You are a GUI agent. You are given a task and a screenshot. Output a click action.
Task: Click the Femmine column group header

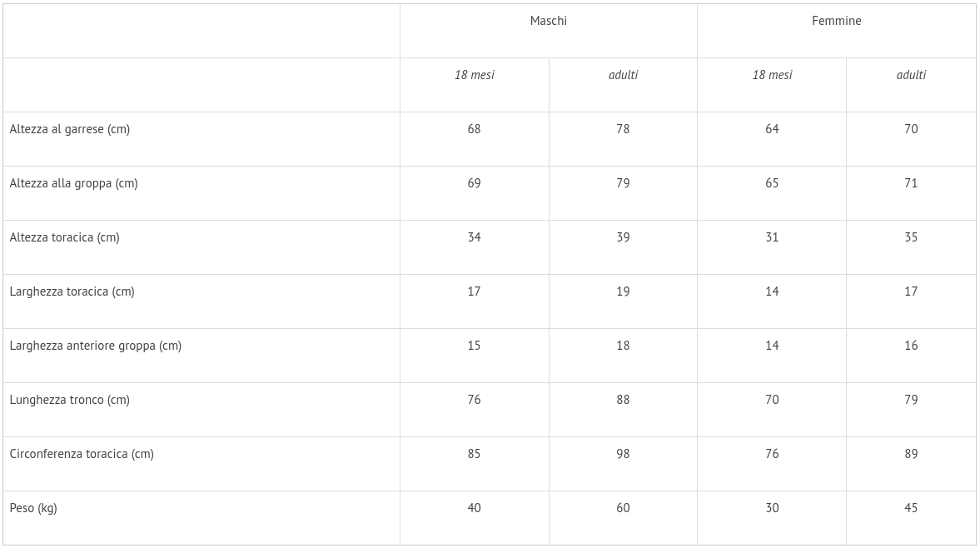coord(836,21)
